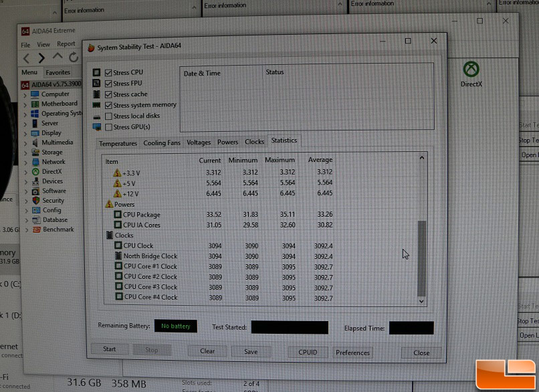Select the Computer icon in the AIDA64 tree

point(35,94)
